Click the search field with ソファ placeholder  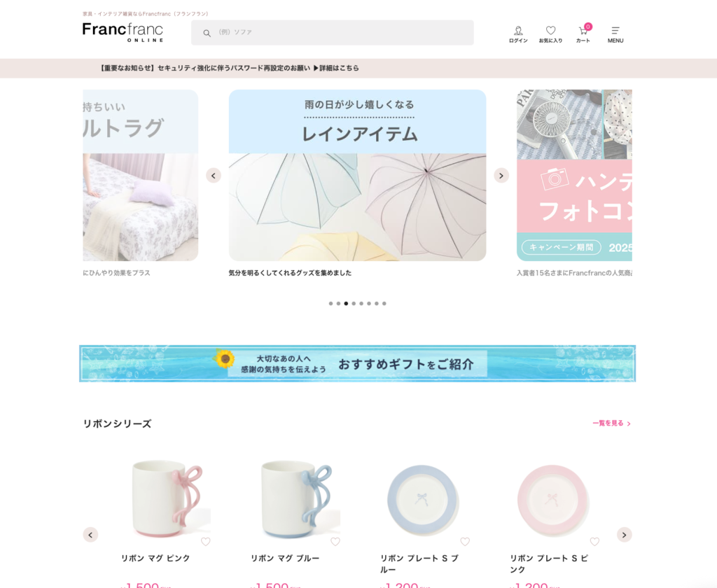click(x=333, y=32)
